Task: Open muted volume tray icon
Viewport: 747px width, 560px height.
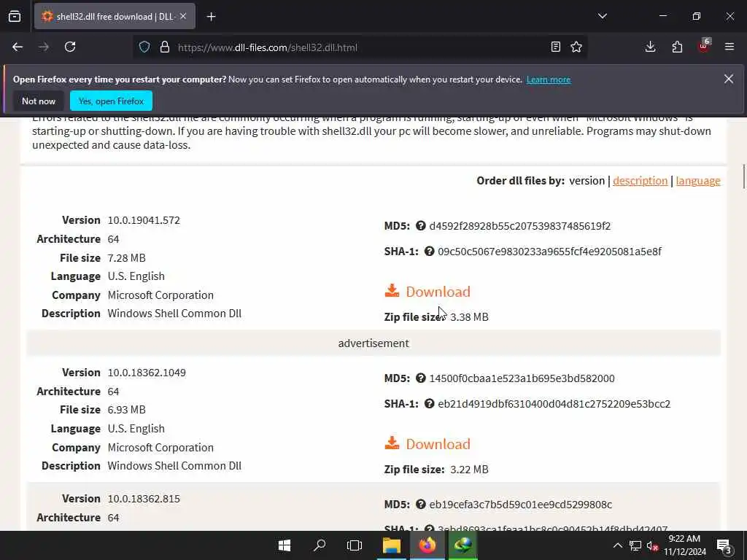Action: click(652, 545)
